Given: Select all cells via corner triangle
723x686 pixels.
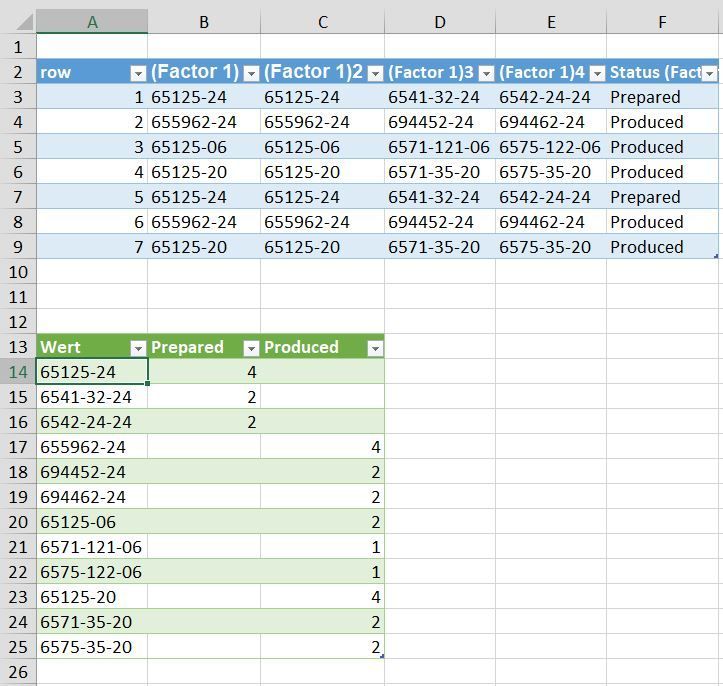Looking at the screenshot, I should point(22,22).
